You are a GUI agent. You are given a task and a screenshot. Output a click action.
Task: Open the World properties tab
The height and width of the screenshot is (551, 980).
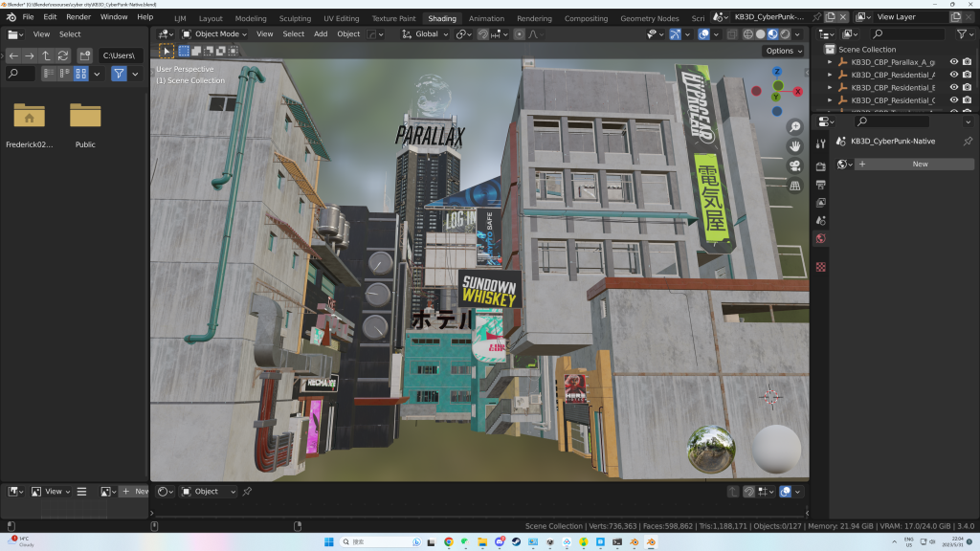coord(820,238)
